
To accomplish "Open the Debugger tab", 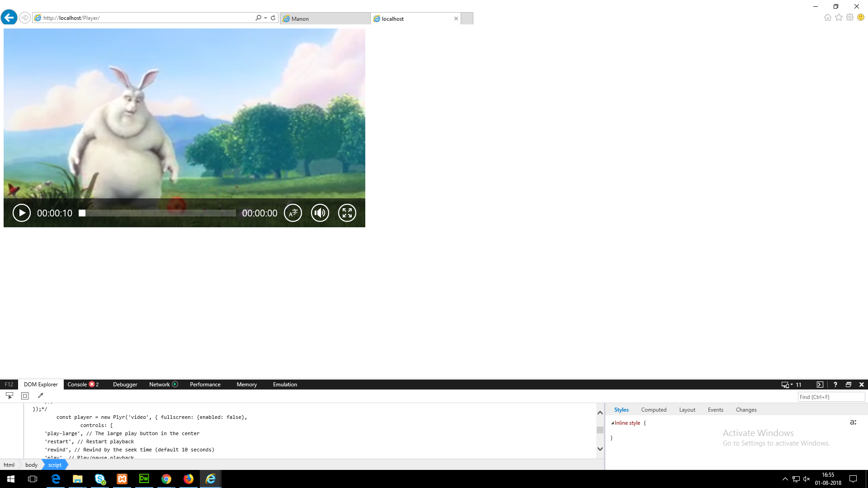I will tap(125, 385).
